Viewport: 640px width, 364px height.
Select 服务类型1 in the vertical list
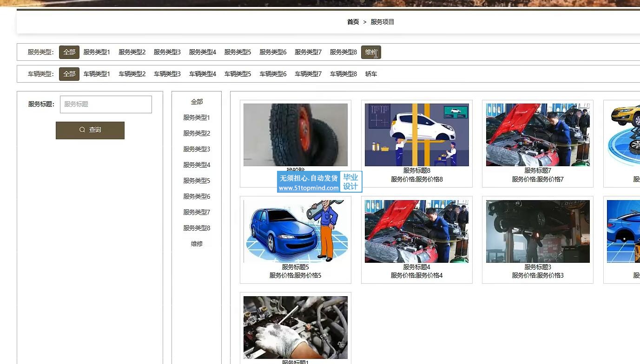point(197,117)
